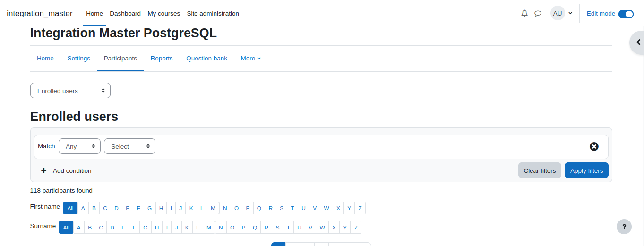Switch to the Participants tab
644x246 pixels.
click(120, 59)
